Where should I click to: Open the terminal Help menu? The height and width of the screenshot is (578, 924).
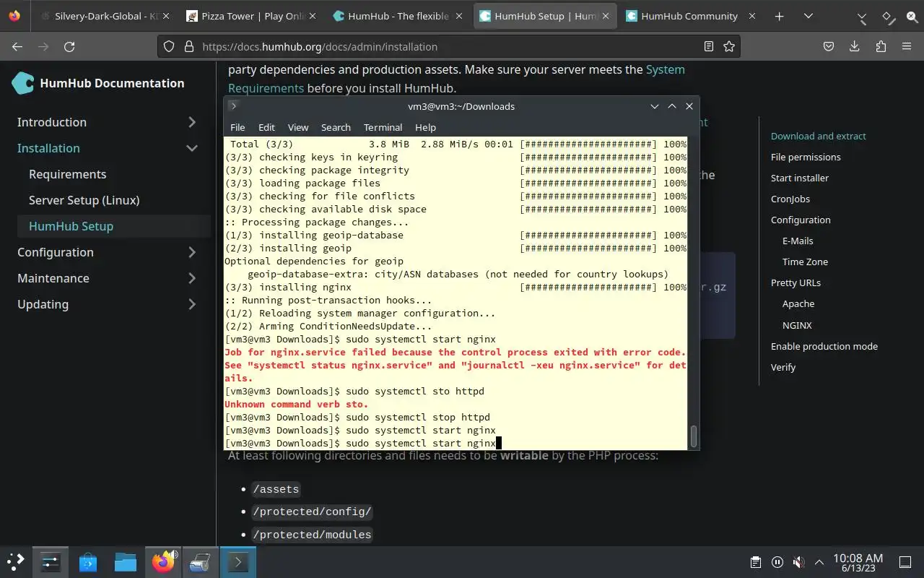coord(425,127)
